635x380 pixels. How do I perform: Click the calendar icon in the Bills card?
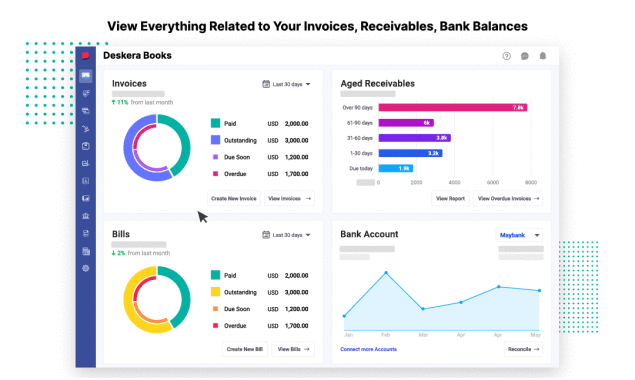click(266, 235)
